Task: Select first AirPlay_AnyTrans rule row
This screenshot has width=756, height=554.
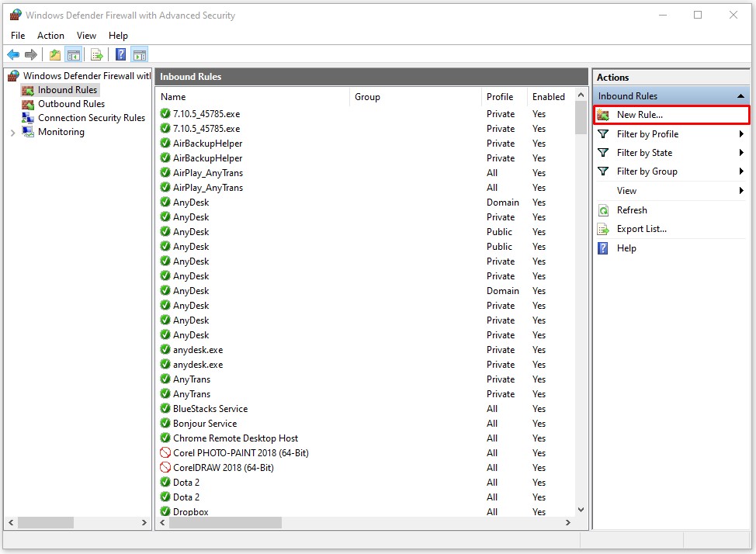Action: coord(366,172)
